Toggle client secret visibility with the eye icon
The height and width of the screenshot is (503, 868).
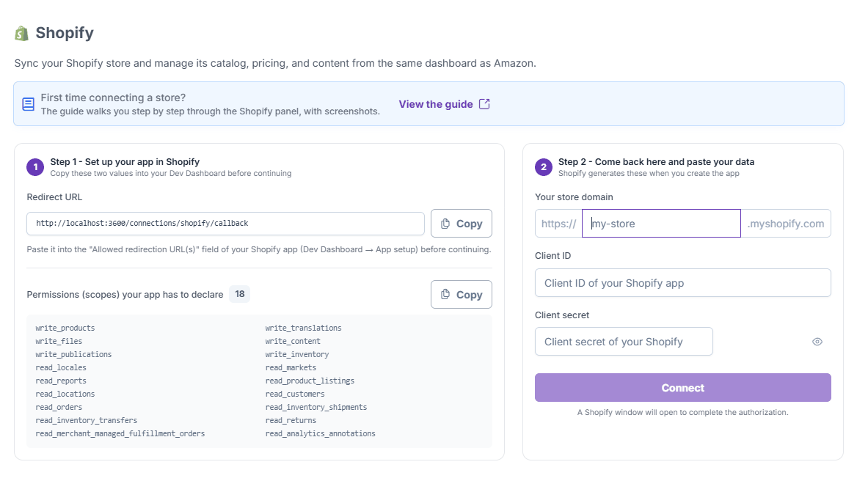(x=817, y=342)
